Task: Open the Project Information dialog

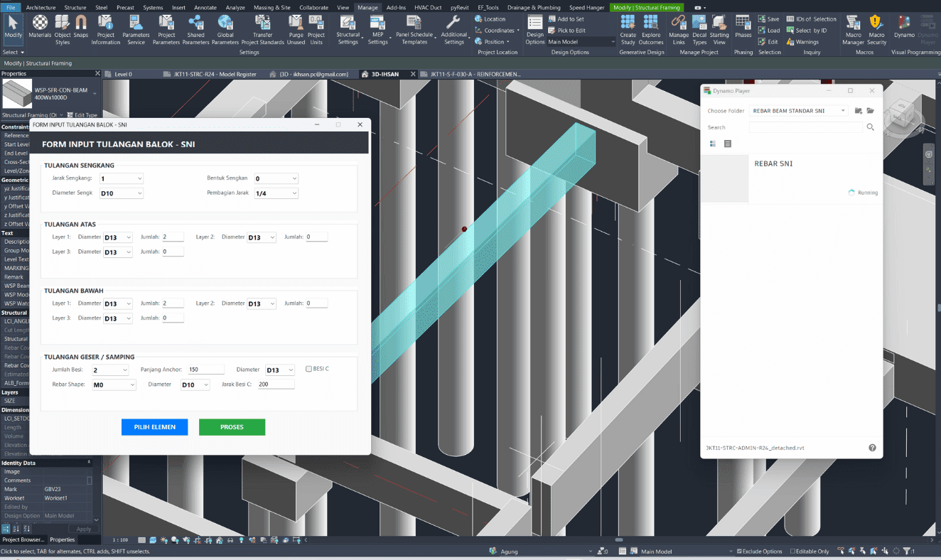Action: tap(106, 27)
